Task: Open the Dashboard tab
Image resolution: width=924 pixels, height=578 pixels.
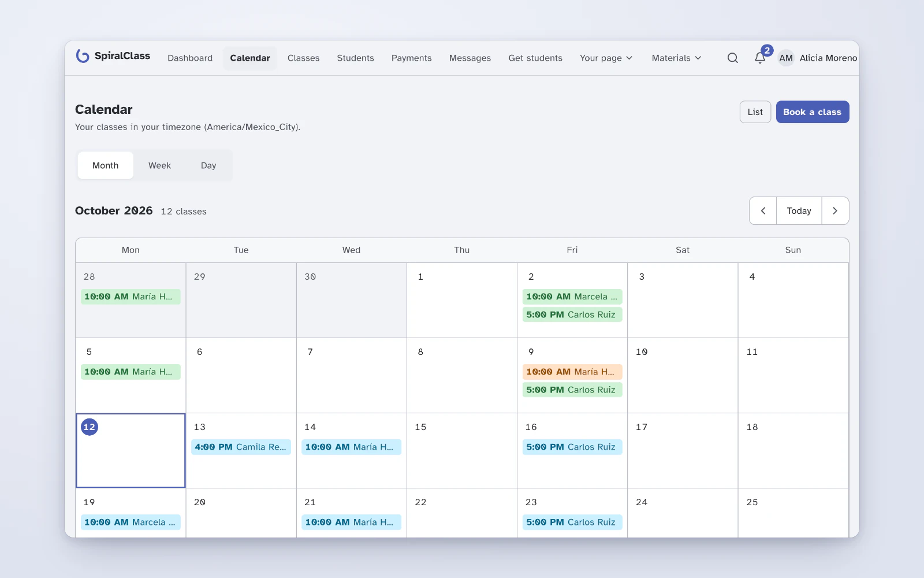Action: pyautogui.click(x=190, y=58)
